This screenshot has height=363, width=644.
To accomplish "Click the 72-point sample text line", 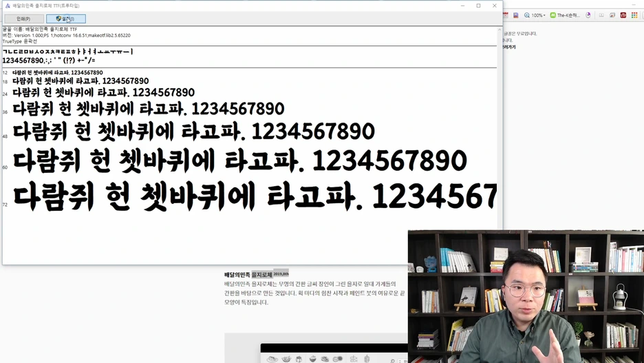I will tap(255, 197).
